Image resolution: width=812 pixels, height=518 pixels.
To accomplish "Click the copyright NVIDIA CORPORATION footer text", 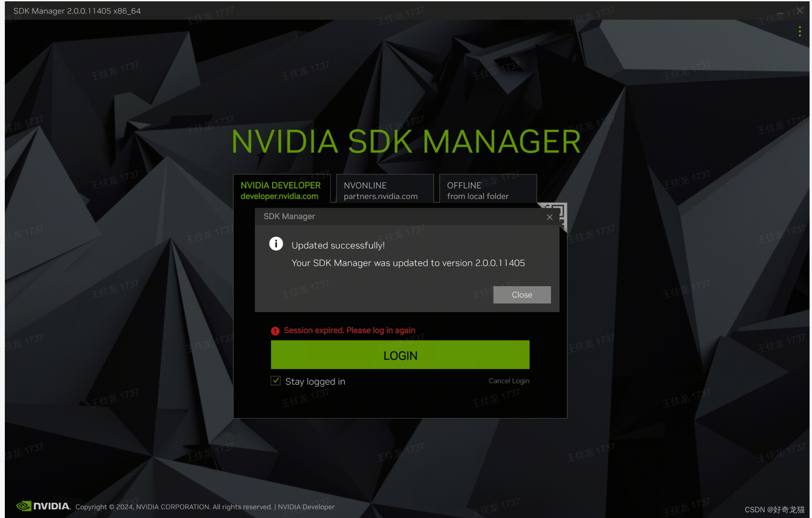I will pyautogui.click(x=173, y=507).
